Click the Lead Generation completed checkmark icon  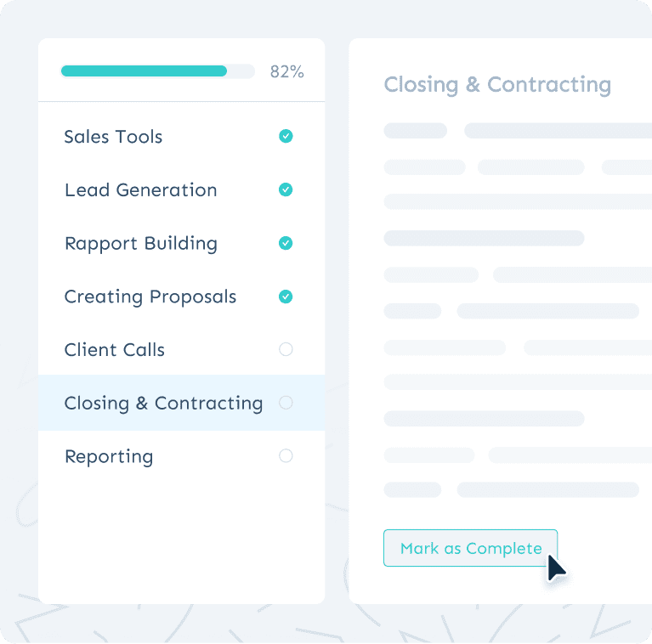point(286,190)
